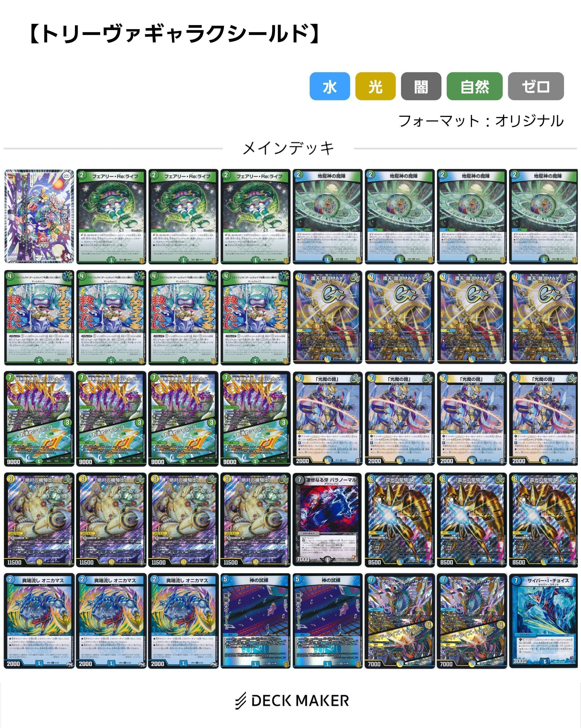Select the first フェアリー・Re:ライフ card
The width and height of the screenshot is (581, 728).
point(111,216)
